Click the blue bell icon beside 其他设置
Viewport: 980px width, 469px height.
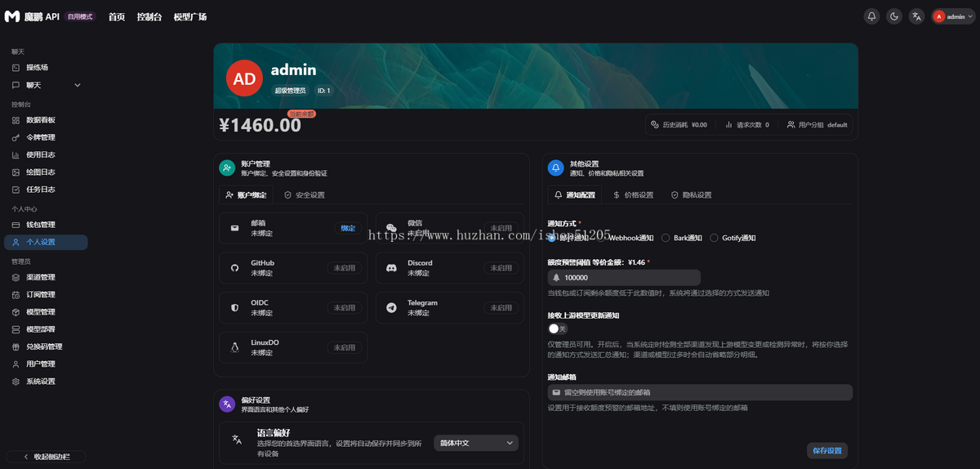pos(556,168)
